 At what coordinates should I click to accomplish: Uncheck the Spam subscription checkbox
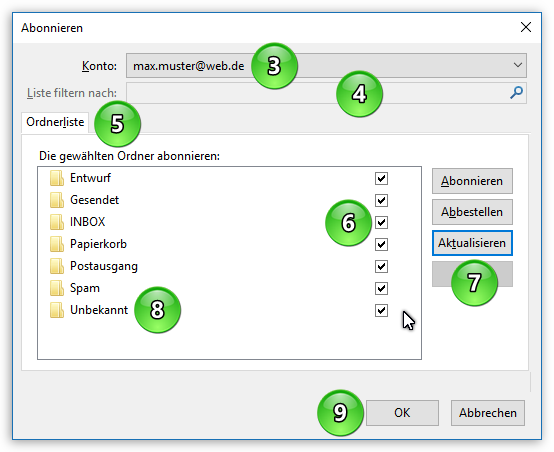(x=381, y=288)
